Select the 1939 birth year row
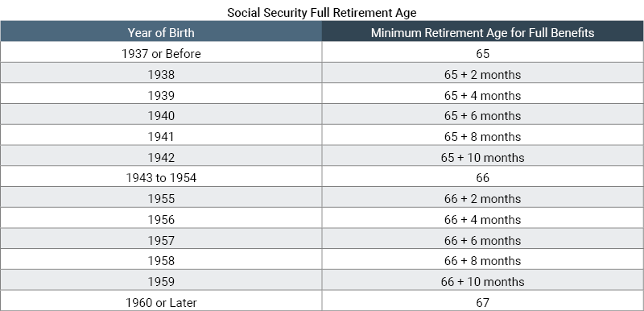This screenshot has height=311, width=644. (322, 95)
